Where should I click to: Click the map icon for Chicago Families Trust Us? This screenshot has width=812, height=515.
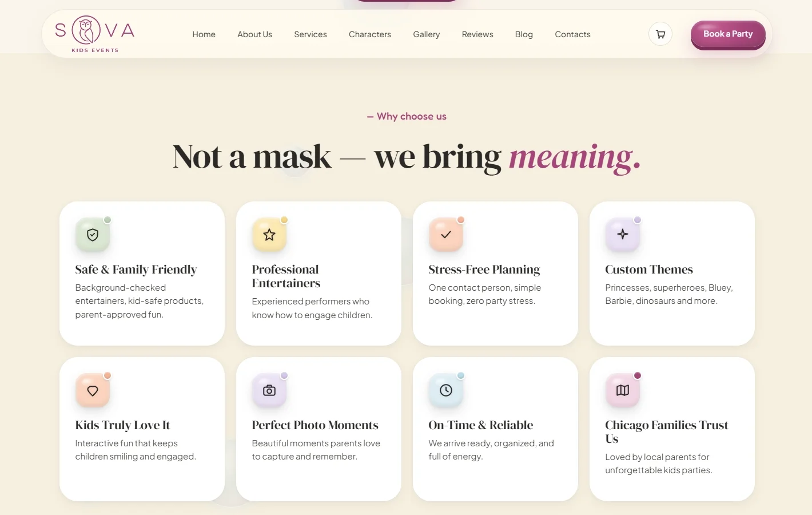(x=623, y=390)
